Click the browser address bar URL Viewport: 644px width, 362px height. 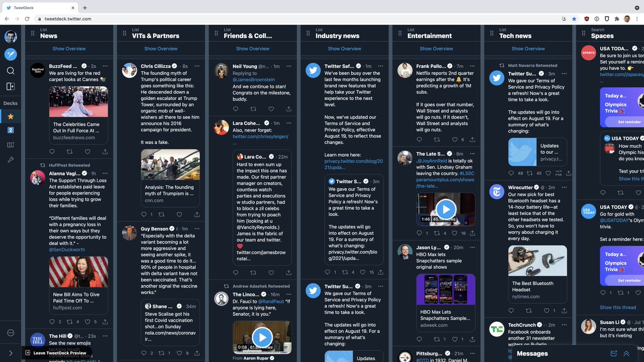pyautogui.click(x=68, y=19)
